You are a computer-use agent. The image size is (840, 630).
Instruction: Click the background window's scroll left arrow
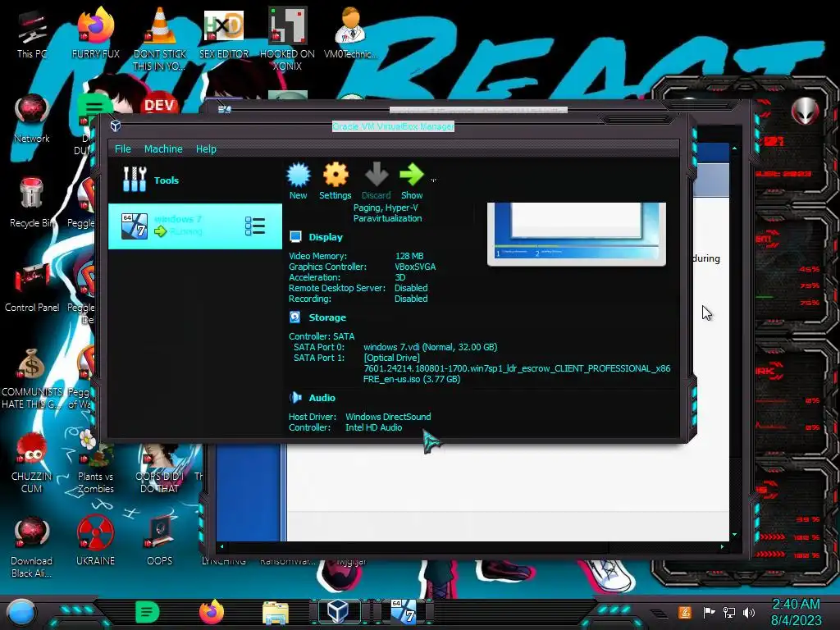pyautogui.click(x=221, y=547)
